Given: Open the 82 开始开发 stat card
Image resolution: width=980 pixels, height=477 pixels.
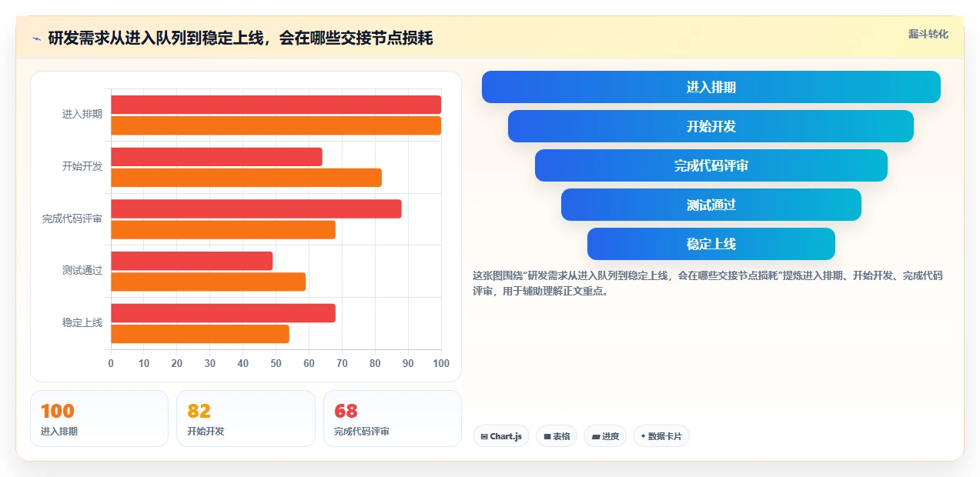Looking at the screenshot, I should (x=246, y=419).
